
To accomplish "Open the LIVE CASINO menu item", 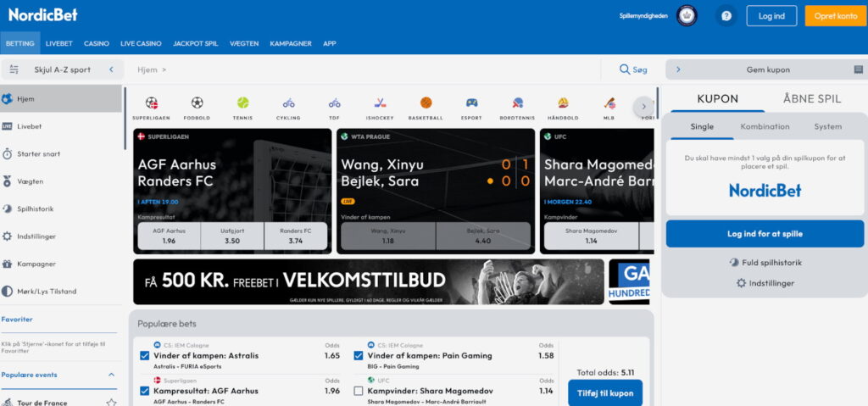I will click(x=142, y=43).
